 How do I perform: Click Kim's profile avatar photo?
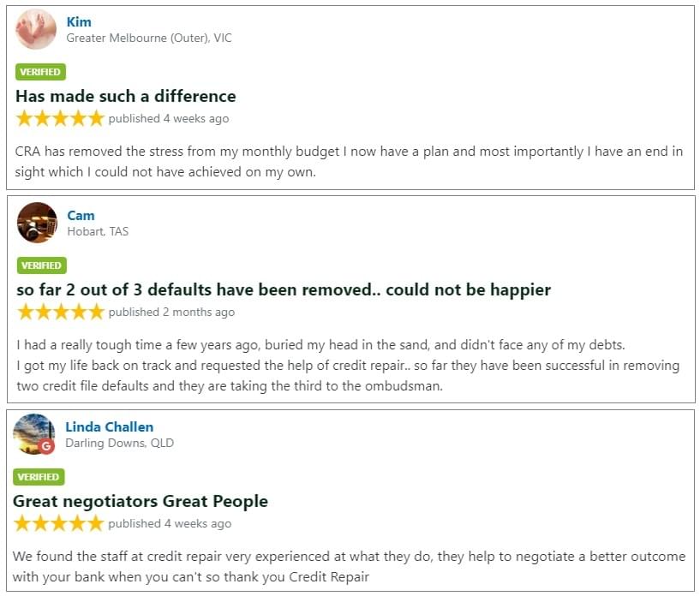(36, 30)
